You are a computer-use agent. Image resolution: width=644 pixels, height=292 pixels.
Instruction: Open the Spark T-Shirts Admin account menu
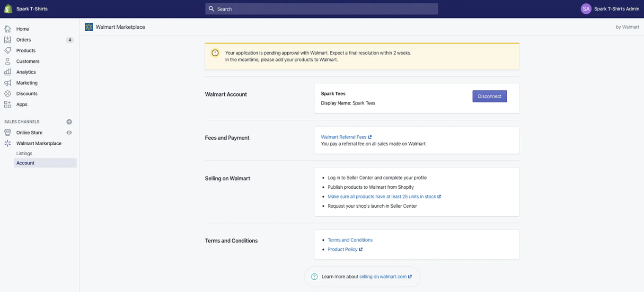tap(614, 8)
